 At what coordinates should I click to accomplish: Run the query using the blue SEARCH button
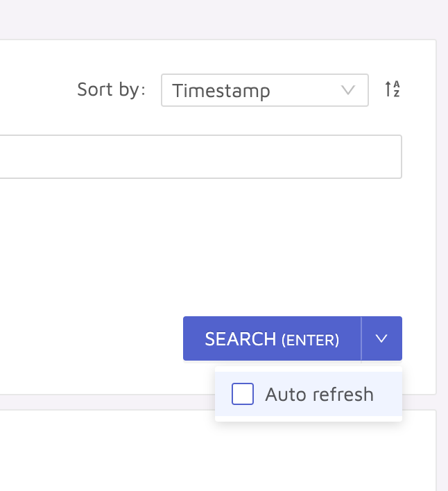click(x=272, y=338)
